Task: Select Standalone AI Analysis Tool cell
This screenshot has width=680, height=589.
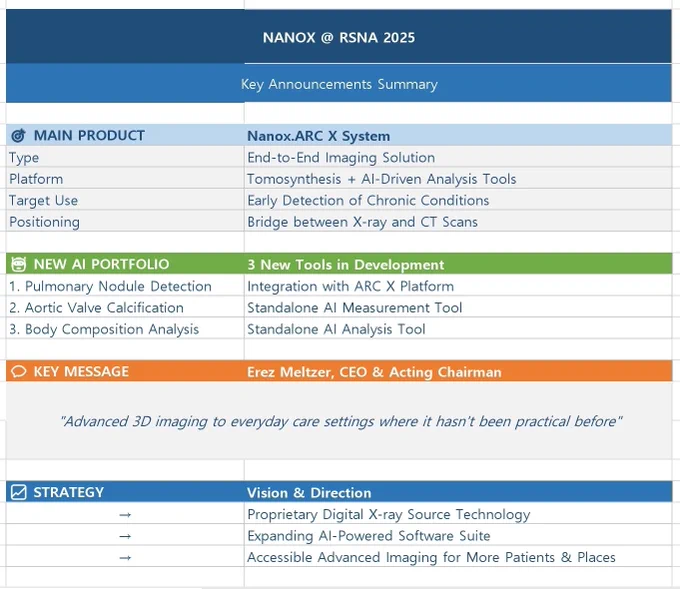Action: pyautogui.click(x=458, y=329)
